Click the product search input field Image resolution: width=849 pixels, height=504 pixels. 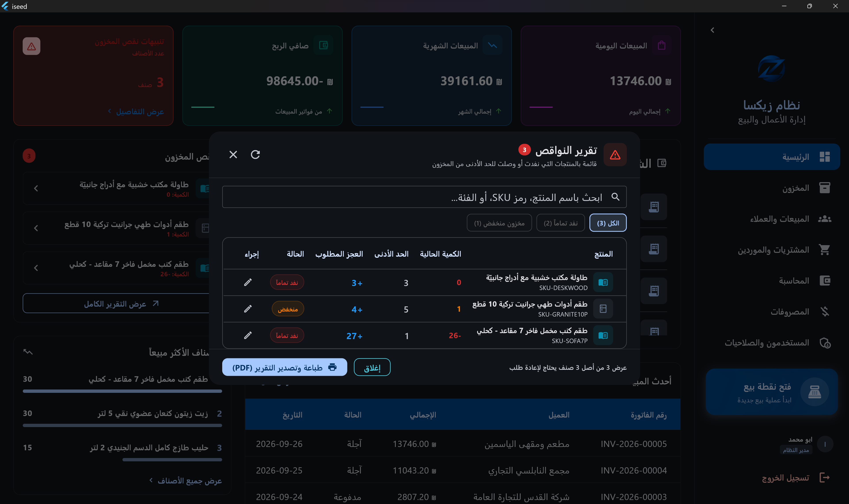tap(424, 197)
